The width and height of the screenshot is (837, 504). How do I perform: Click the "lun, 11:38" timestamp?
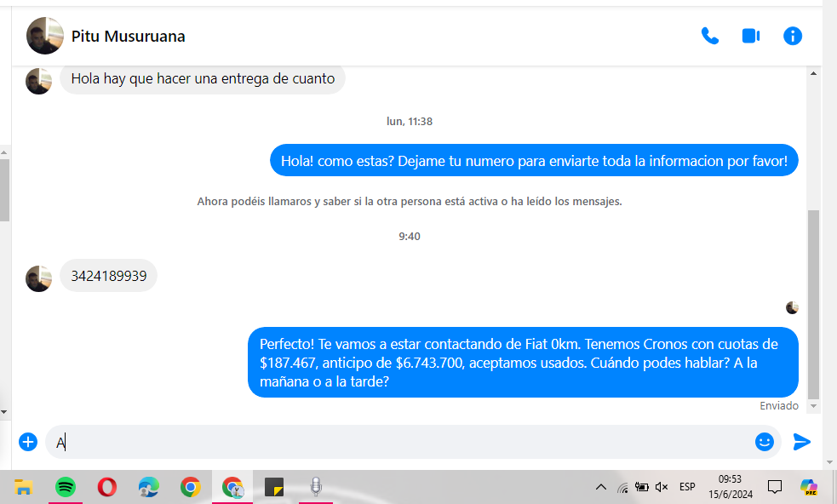pos(410,122)
